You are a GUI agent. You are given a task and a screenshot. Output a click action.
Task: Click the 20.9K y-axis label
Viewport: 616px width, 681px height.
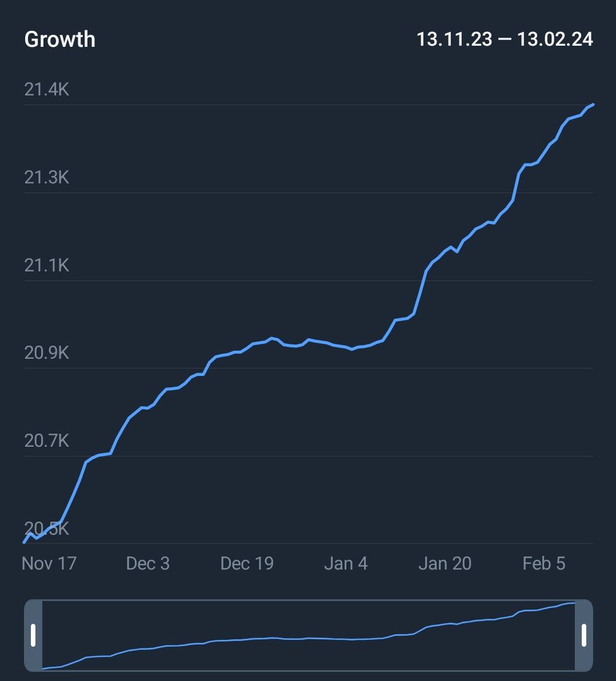pyautogui.click(x=46, y=352)
